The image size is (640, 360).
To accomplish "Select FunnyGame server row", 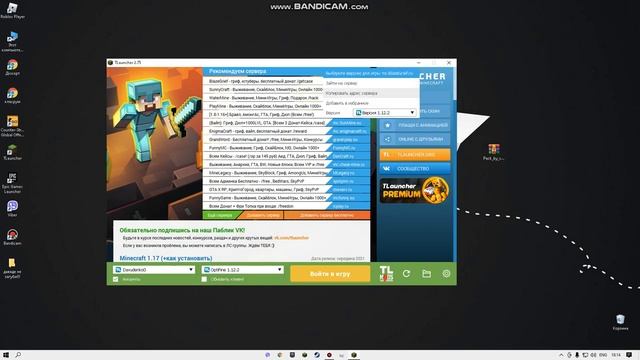I will click(287, 198).
